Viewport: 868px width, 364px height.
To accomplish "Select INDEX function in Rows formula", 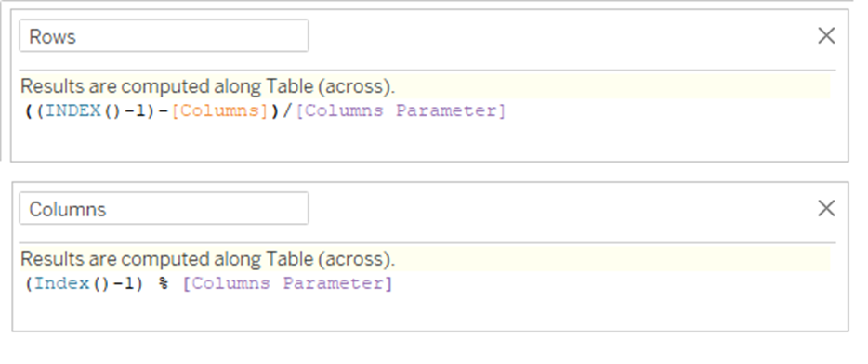I will coord(73,111).
